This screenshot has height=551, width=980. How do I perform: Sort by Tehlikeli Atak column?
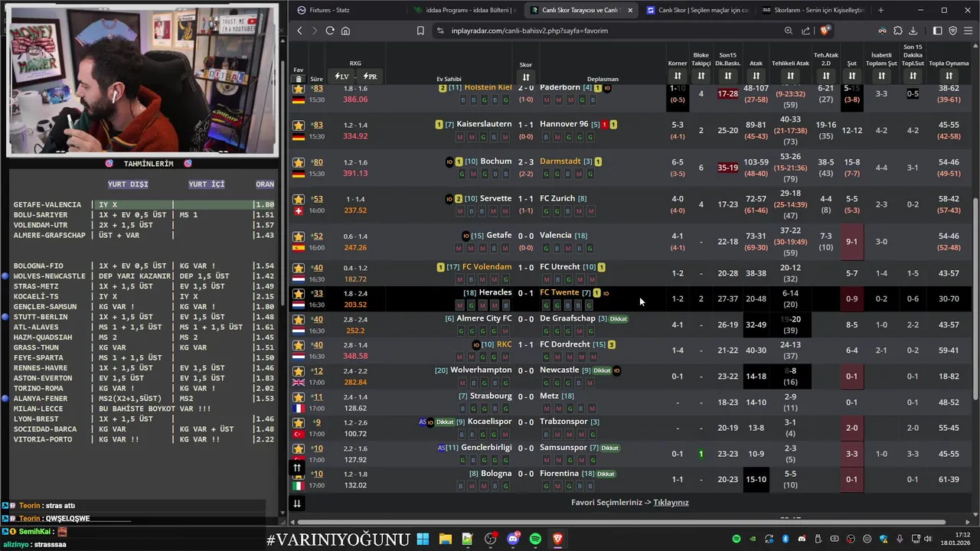pos(790,76)
